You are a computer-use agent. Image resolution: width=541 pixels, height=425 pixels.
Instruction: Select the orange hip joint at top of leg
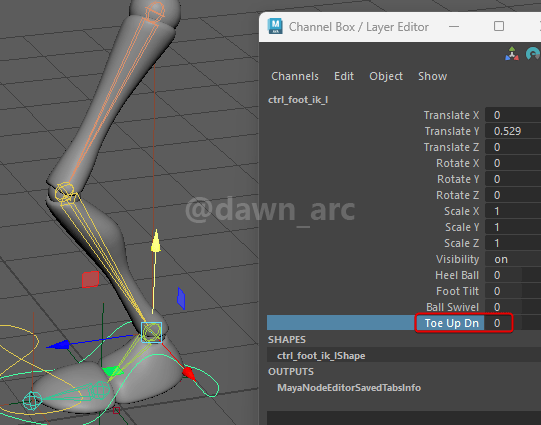click(x=155, y=12)
